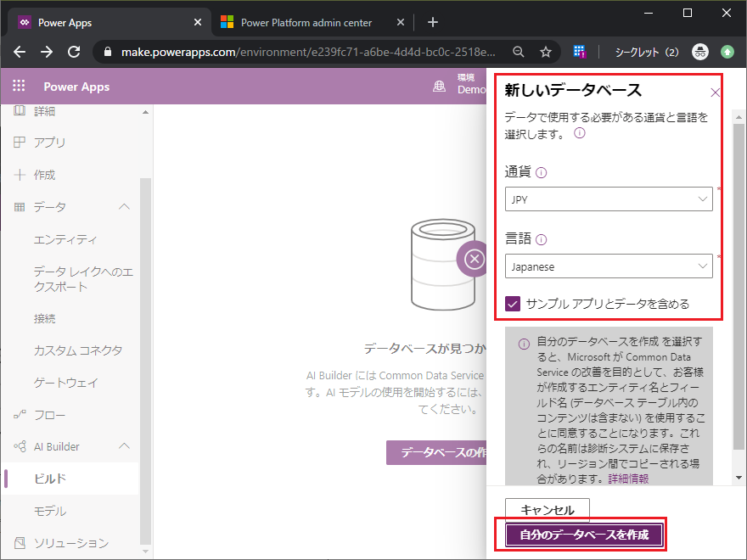Image resolution: width=747 pixels, height=560 pixels.
Task: Click the blue grid extension icon
Action: tap(579, 52)
